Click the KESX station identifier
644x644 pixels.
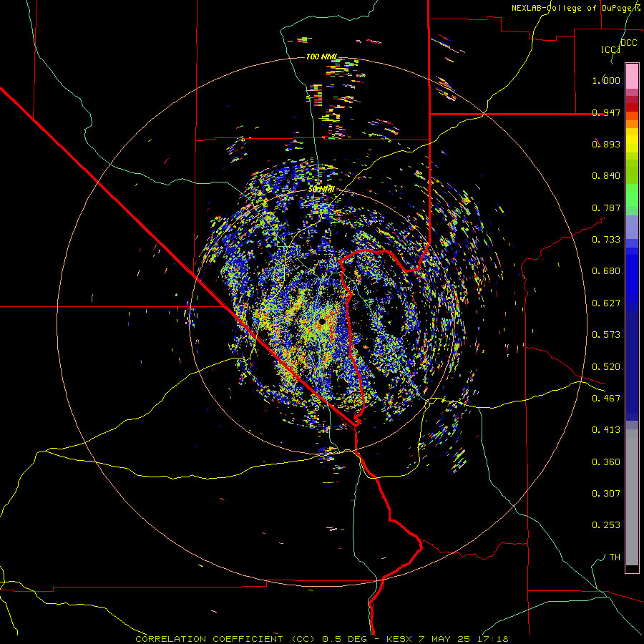point(401,639)
